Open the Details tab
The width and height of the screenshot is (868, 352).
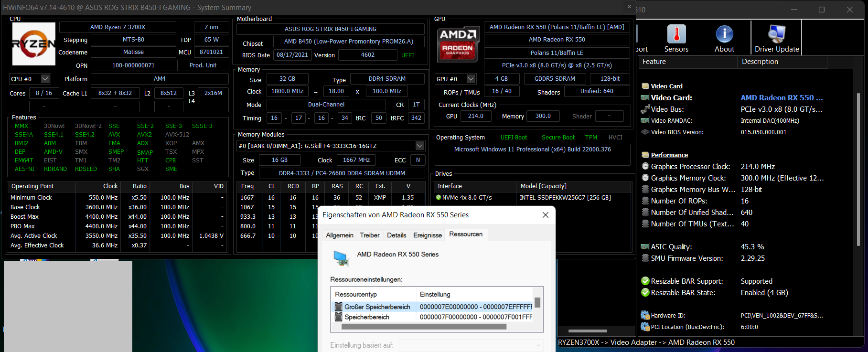pos(396,235)
